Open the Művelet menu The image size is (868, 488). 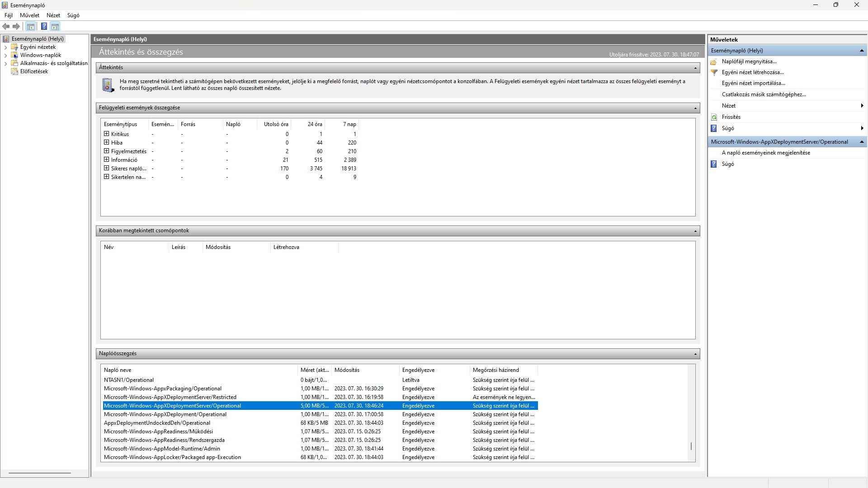[x=29, y=15]
